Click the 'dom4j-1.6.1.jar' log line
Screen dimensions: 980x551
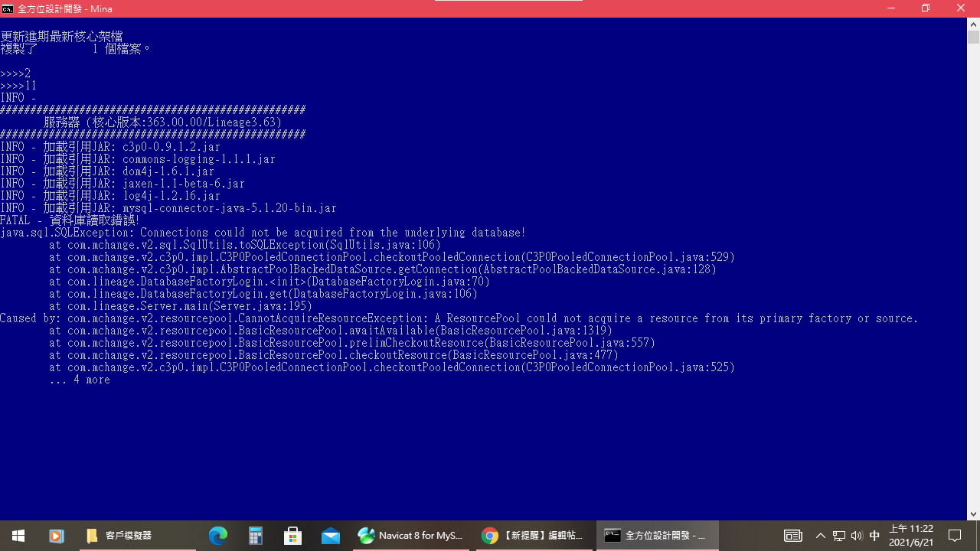(107, 171)
